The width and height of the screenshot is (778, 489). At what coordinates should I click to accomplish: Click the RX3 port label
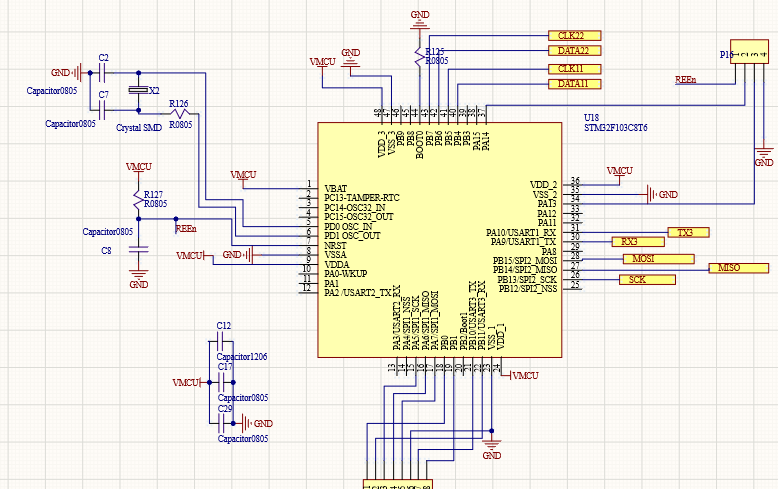pos(638,242)
